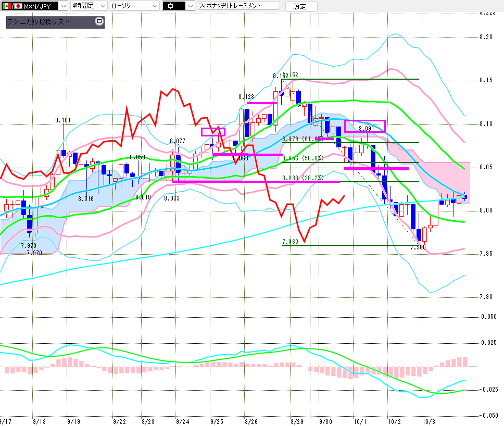
Task: Toggle the テクニカル指標リスト panel expand icon
Action: pyautogui.click(x=100, y=22)
